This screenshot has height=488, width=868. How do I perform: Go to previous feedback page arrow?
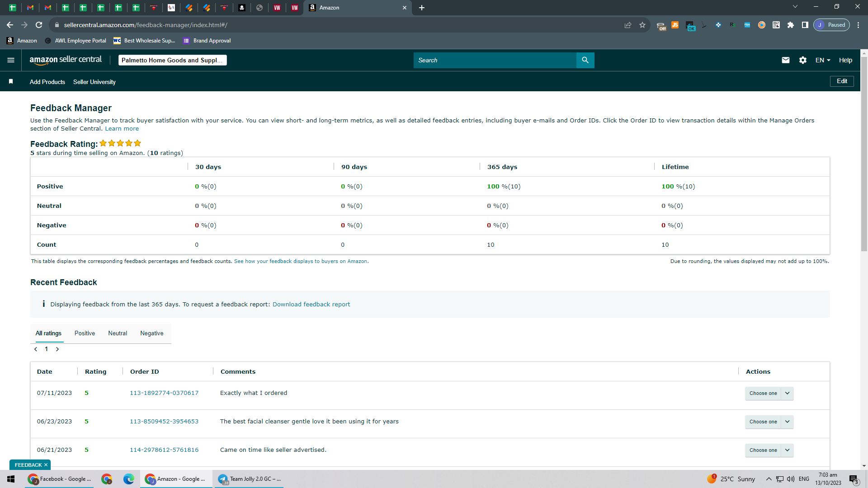(36, 349)
